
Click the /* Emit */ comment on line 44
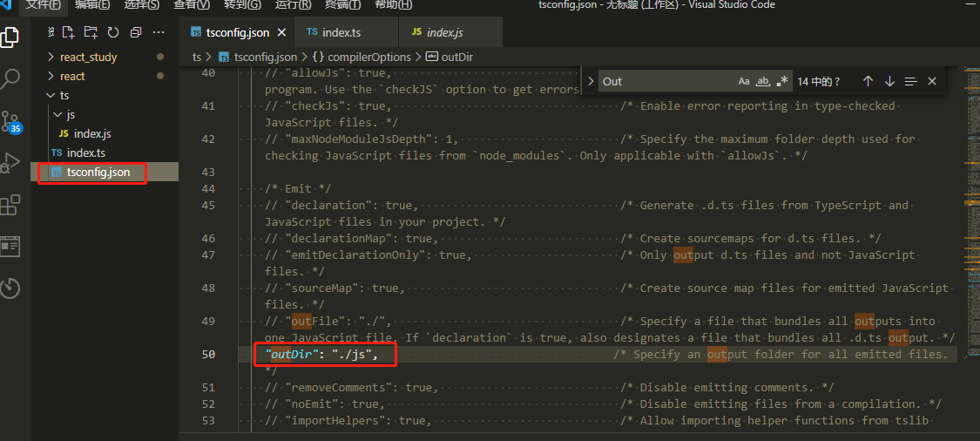pos(298,189)
